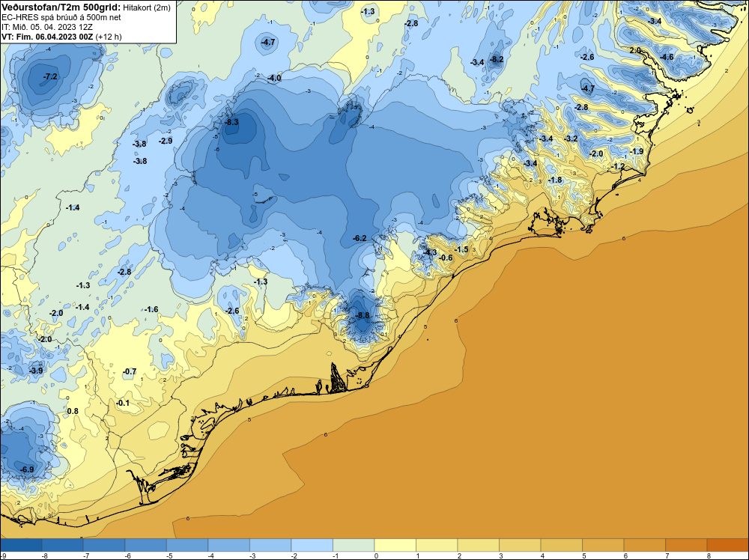Click the '8' tick label on the color scale

[709, 556]
